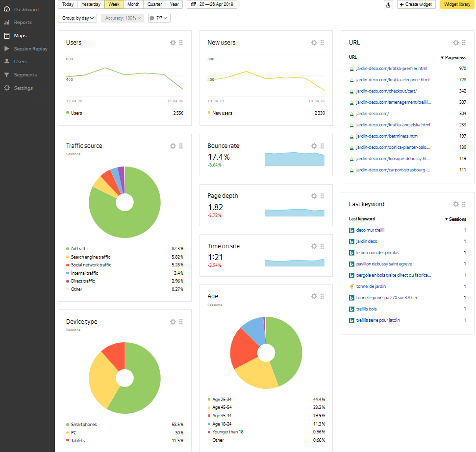This screenshot has height=452, width=476.
Task: Open the date range picker 20—26 Apr 2019
Action: 212,4
